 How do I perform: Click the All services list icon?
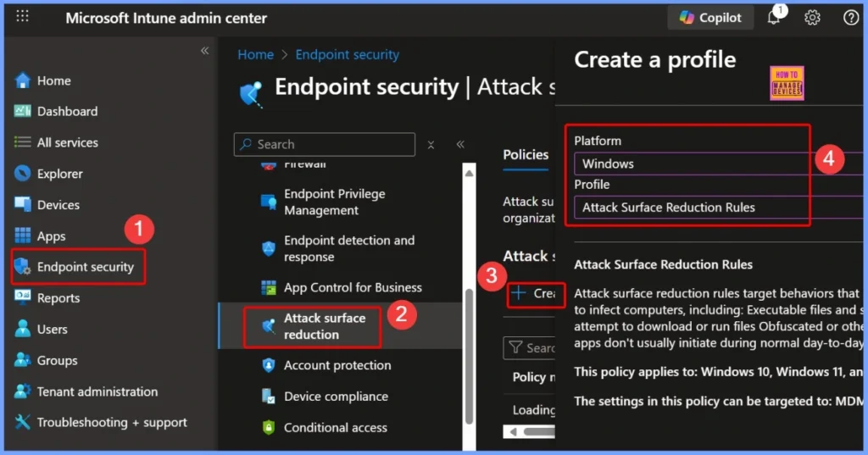click(x=22, y=142)
